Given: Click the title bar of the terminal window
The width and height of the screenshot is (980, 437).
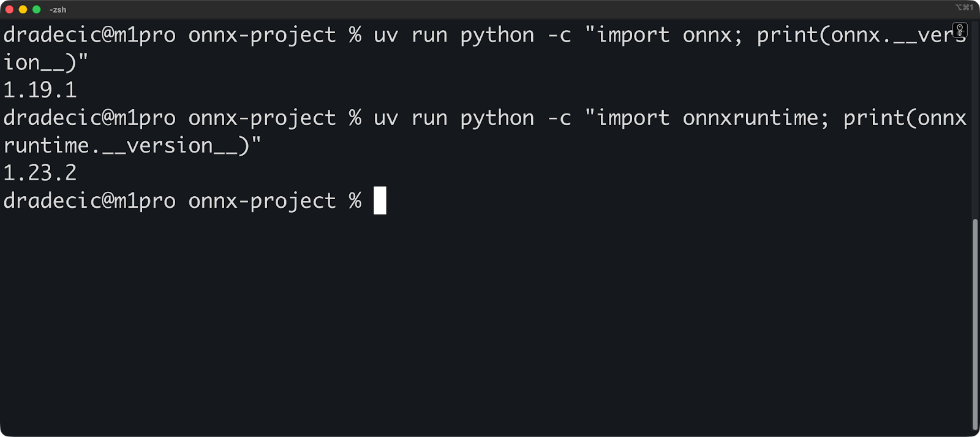Looking at the screenshot, I should pos(490,9).
